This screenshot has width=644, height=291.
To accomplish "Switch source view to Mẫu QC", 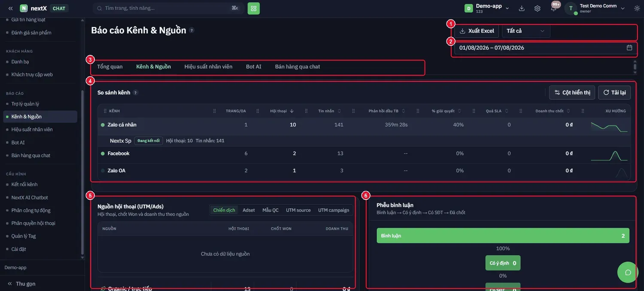I will point(270,210).
